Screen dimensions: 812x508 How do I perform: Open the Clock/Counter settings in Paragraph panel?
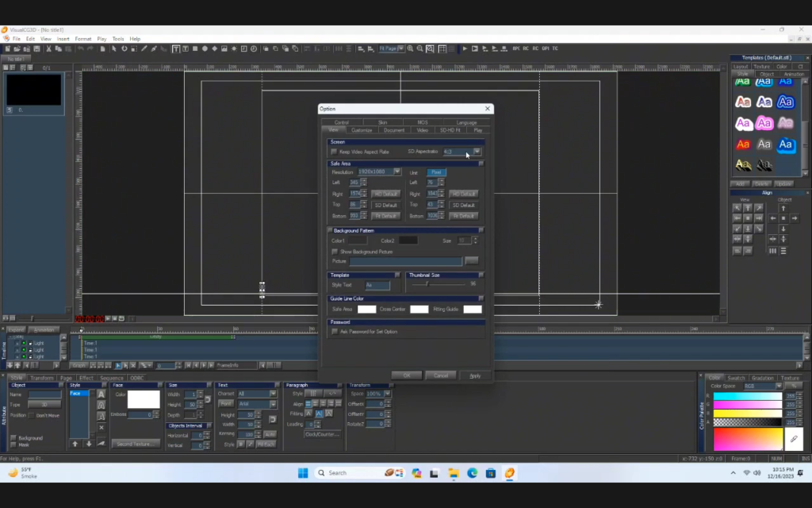(x=322, y=435)
